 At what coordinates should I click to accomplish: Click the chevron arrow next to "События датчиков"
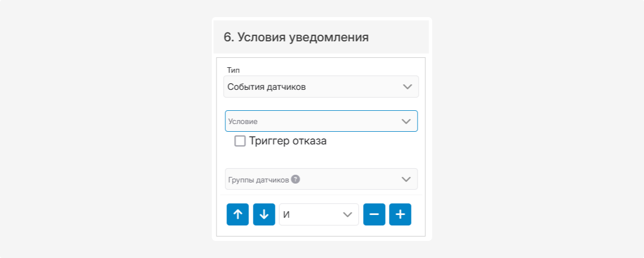[x=407, y=87]
